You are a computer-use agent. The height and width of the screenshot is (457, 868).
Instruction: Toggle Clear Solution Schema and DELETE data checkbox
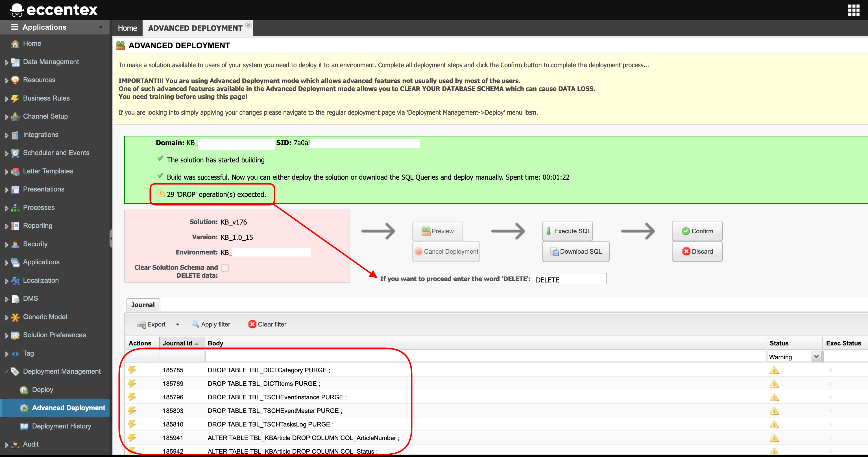coord(225,267)
